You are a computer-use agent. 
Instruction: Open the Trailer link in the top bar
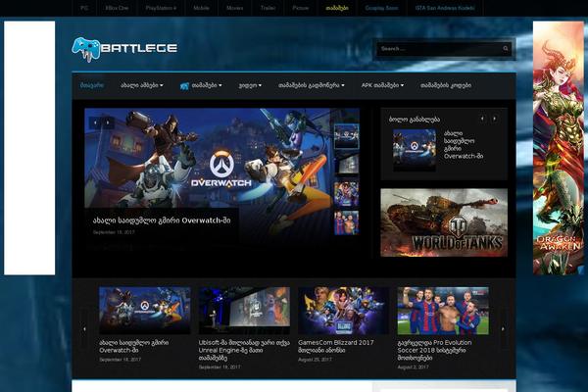pos(268,8)
